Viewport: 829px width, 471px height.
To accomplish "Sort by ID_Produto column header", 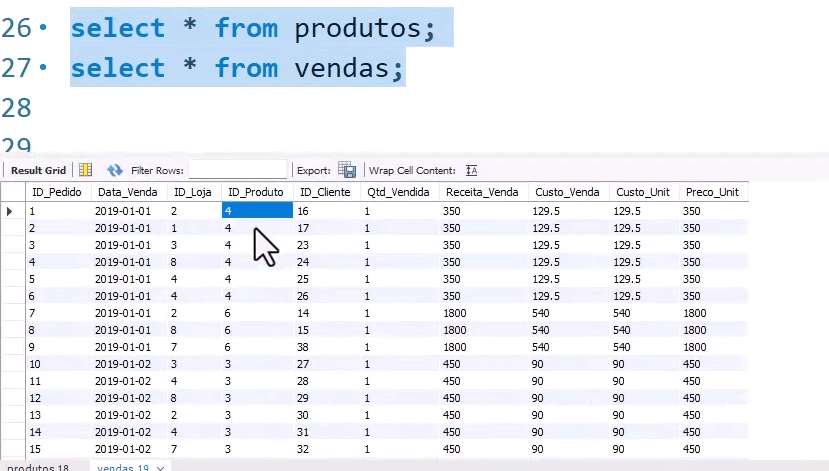I will 256,192.
